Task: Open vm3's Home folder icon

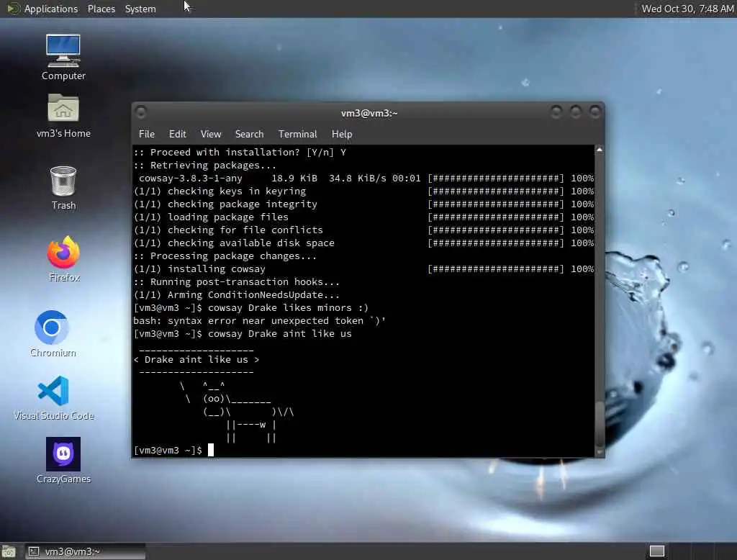Action: coord(63,115)
